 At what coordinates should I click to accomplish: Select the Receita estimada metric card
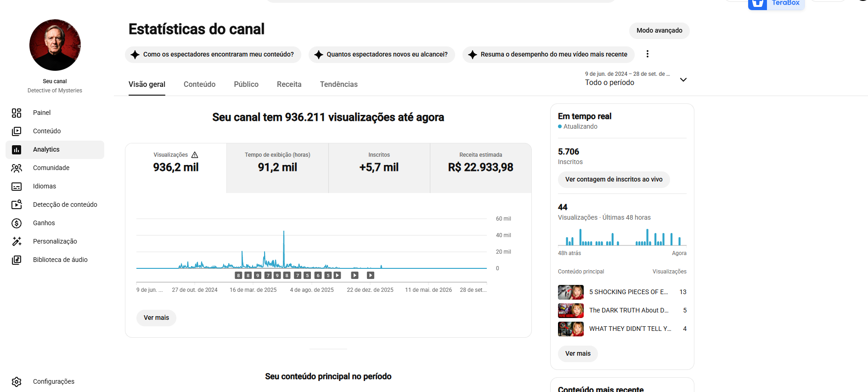pos(481,168)
